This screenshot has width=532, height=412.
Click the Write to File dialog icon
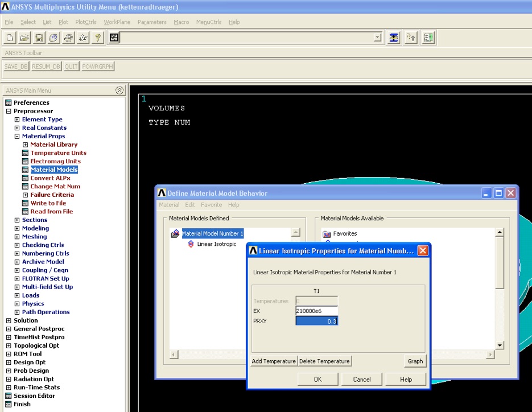tap(25, 203)
